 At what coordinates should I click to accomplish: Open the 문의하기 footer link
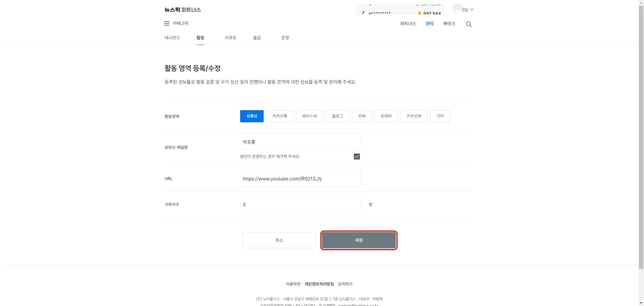(x=345, y=284)
